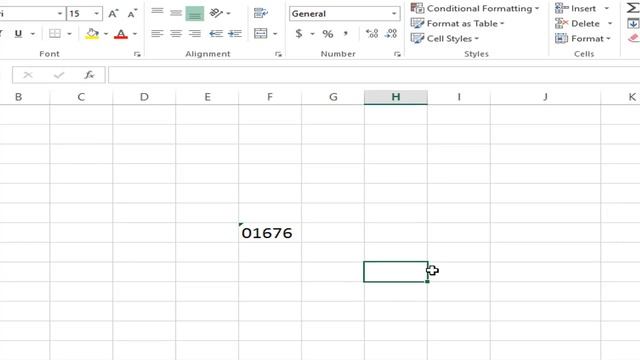Select column J header
Viewport: 640px width, 360px height.
pos(545,97)
